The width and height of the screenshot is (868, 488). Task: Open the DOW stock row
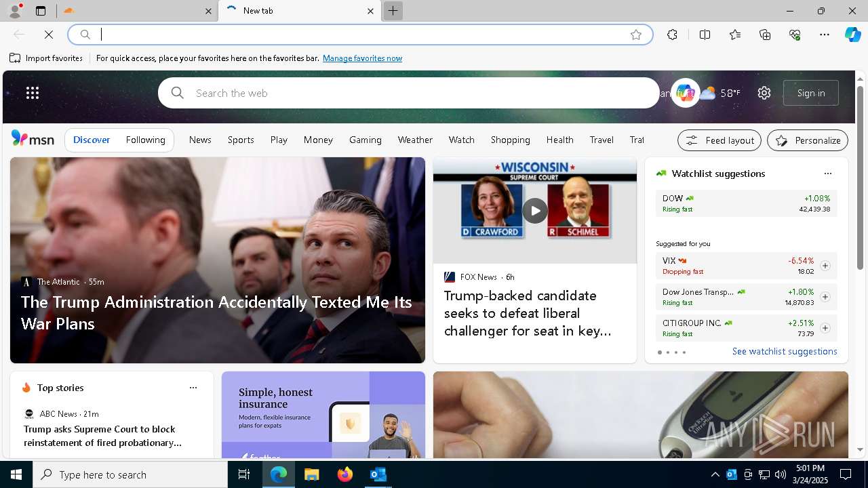coord(747,203)
